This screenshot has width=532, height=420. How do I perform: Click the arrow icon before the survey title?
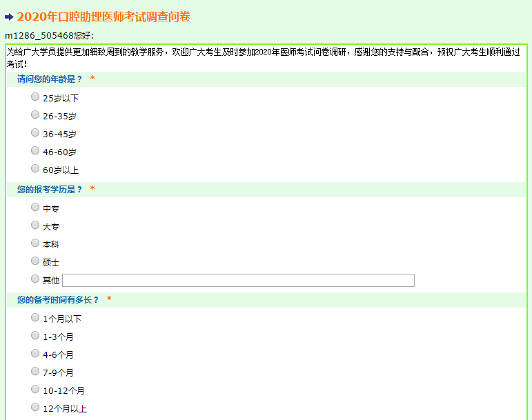click(9, 17)
